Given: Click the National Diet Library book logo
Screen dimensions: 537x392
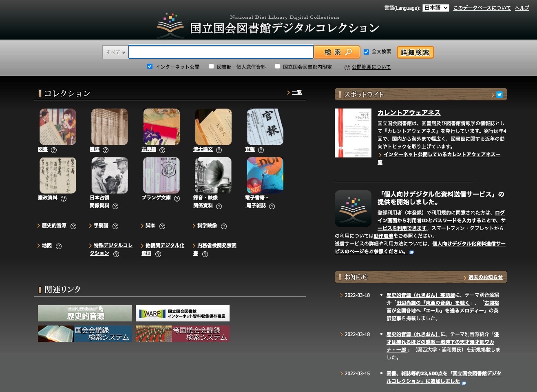Looking at the screenshot, I should (170, 25).
